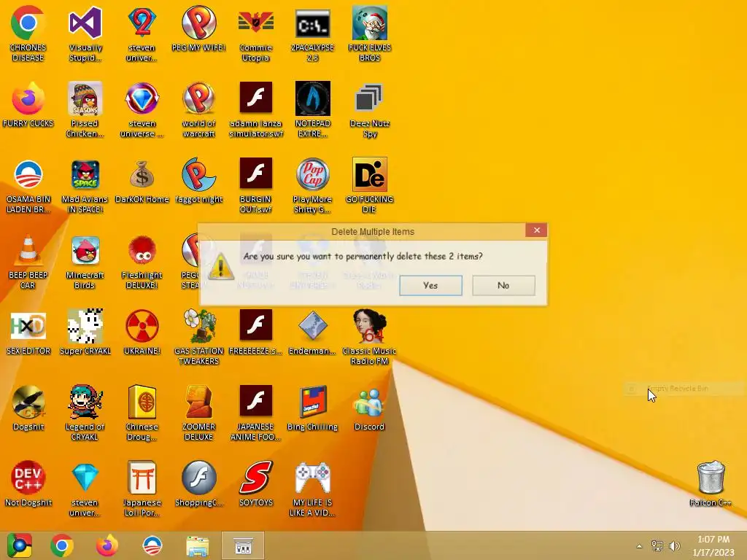Open Chrome from the taskbar
Viewport: 747px width, 560px height.
coord(62,545)
